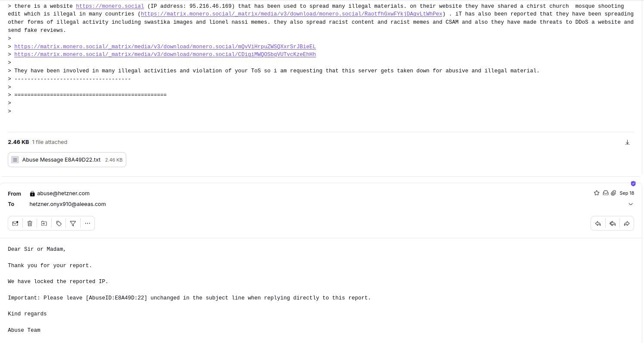Forward this email
The width and height of the screenshot is (644, 343).
tap(627, 223)
